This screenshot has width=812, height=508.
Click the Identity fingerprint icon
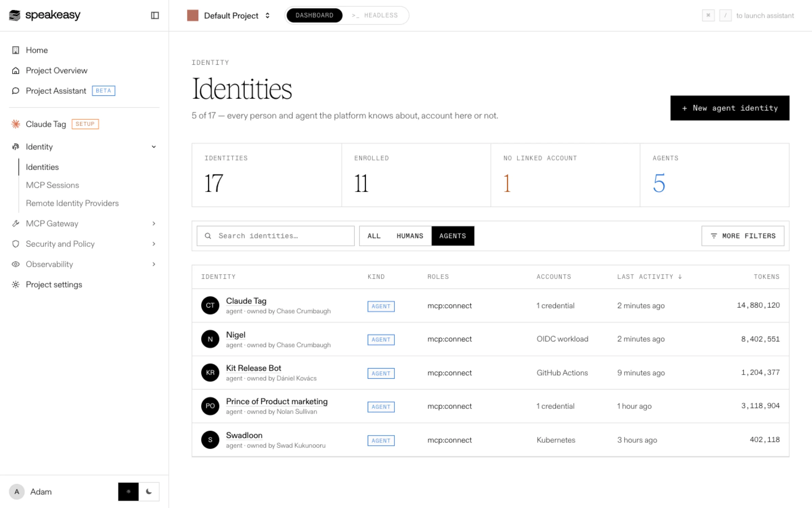tap(16, 147)
